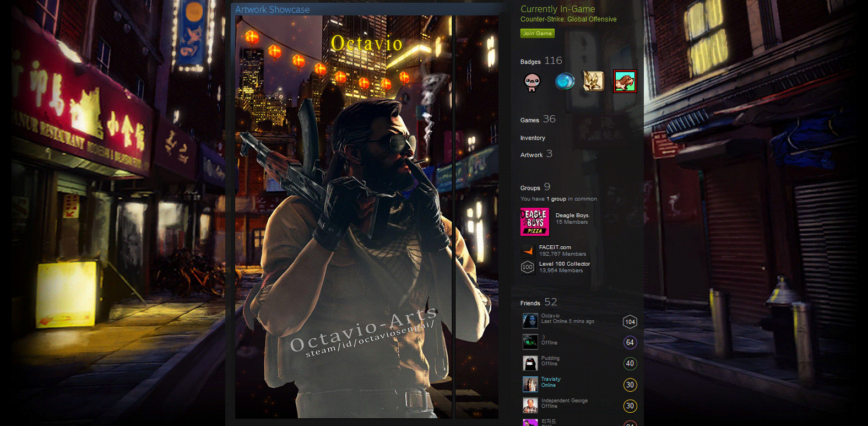Click Independent George's avatar
This screenshot has height=426, width=868.
tap(530, 405)
